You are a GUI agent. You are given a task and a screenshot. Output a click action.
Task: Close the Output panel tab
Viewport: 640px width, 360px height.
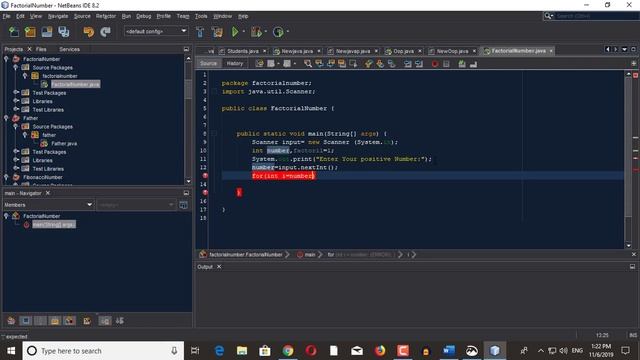219,267
